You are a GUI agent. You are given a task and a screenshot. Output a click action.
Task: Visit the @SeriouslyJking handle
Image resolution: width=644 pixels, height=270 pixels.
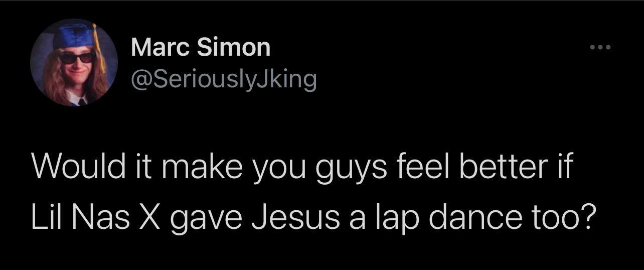tap(224, 78)
